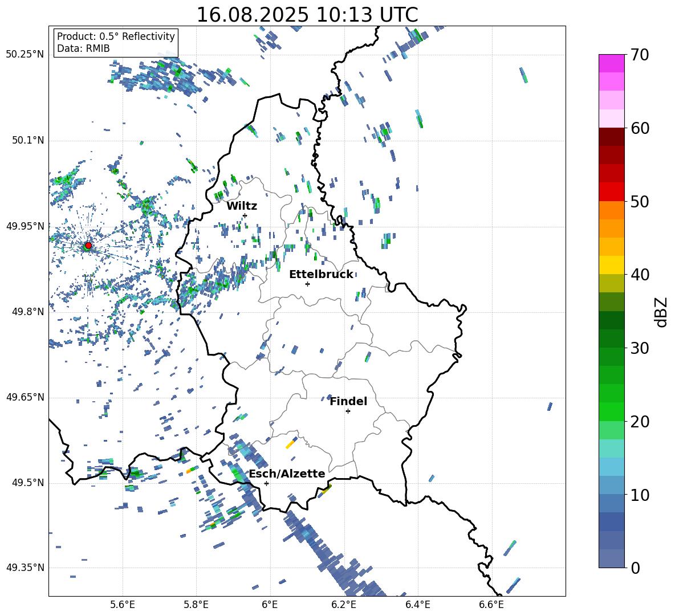Viewport: 675px width, 616px height.
Task: Click the 'Product: 0.5° Reflectivity' text
Action: (116, 36)
